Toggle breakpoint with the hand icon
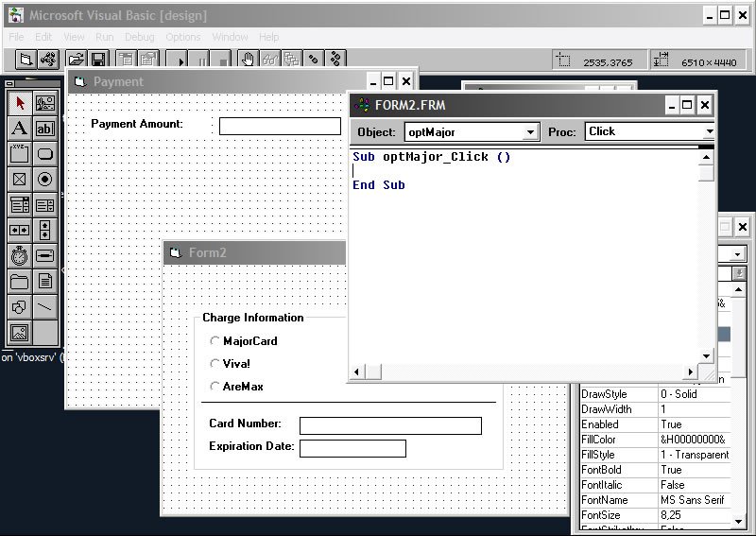The image size is (756, 536). 248,60
